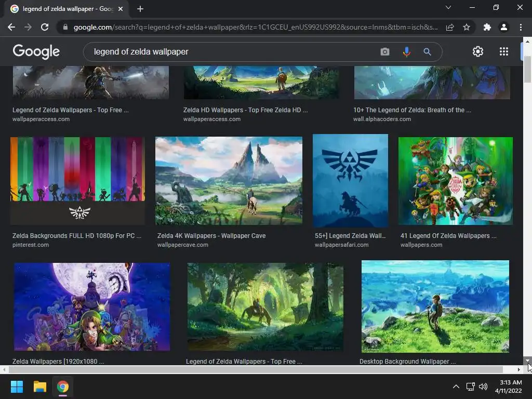Open the dark misty Link aiming thumbnail
The image size is (532, 399).
[90, 83]
